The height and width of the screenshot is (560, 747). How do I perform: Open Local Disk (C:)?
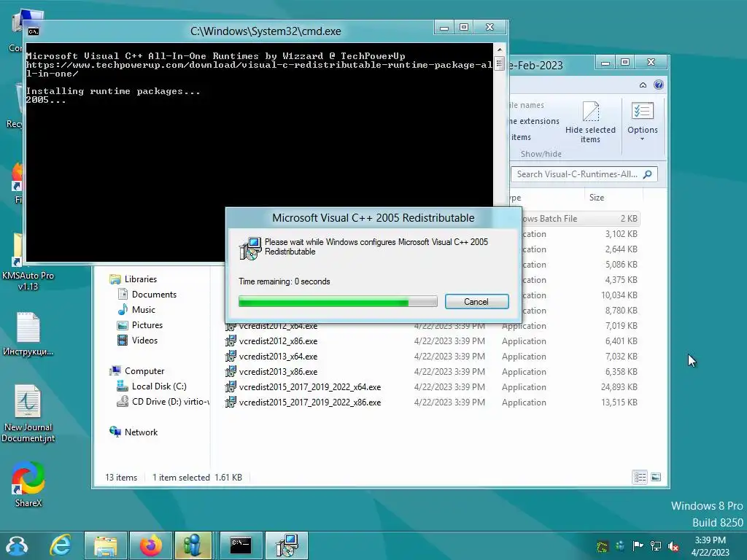159,386
